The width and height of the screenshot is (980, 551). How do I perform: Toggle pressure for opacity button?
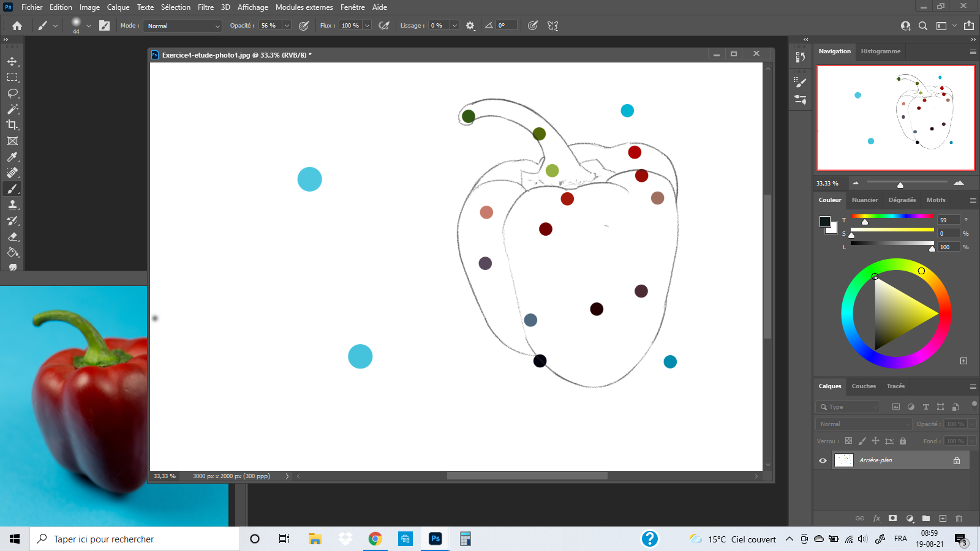click(304, 26)
